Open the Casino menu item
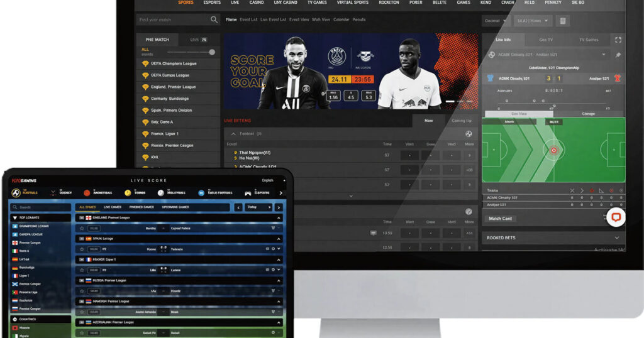The height and width of the screenshot is (338, 644). click(257, 3)
